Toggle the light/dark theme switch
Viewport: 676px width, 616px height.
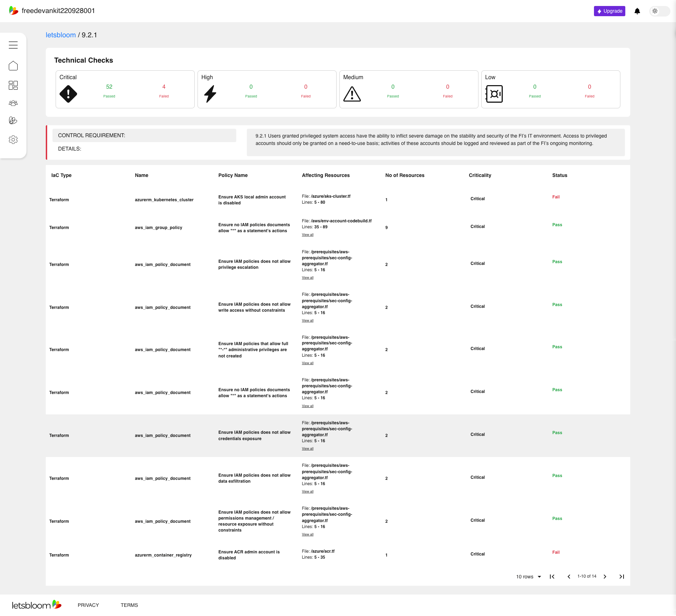click(659, 11)
